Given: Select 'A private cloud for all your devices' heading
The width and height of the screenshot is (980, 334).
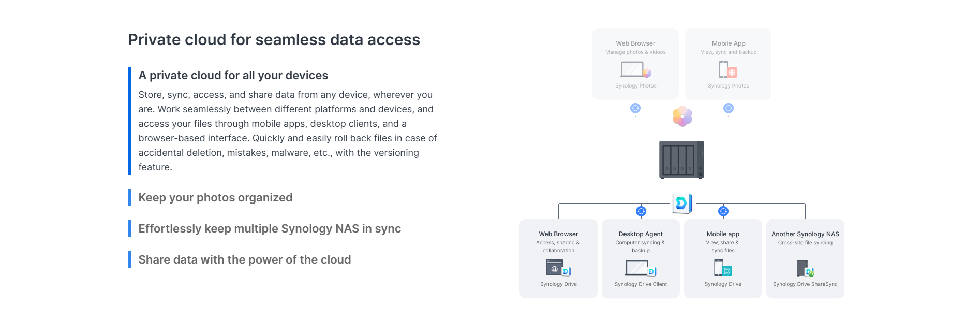Looking at the screenshot, I should pyautogui.click(x=233, y=75).
